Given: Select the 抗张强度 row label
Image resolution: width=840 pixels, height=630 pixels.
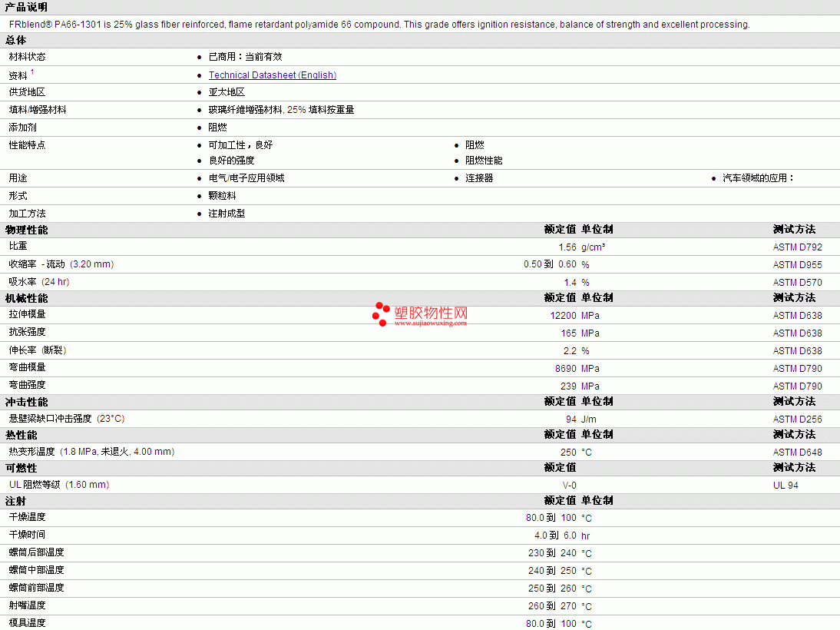Looking at the screenshot, I should pyautogui.click(x=28, y=333).
